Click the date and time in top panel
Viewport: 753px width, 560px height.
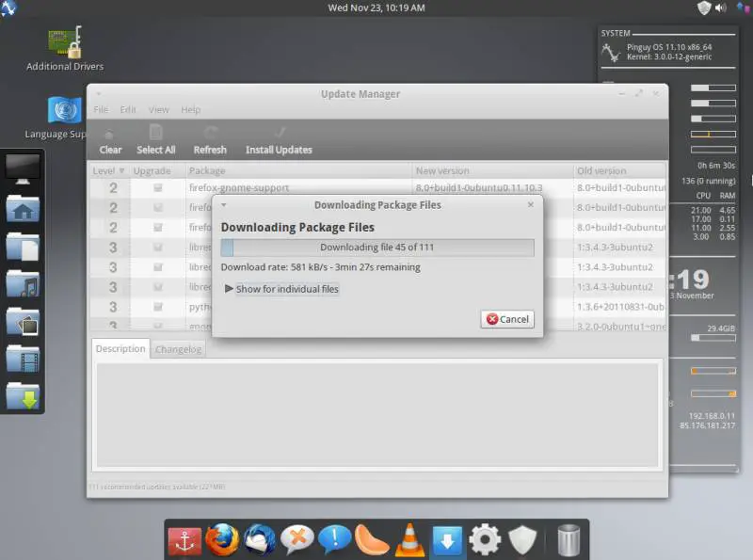click(x=376, y=8)
